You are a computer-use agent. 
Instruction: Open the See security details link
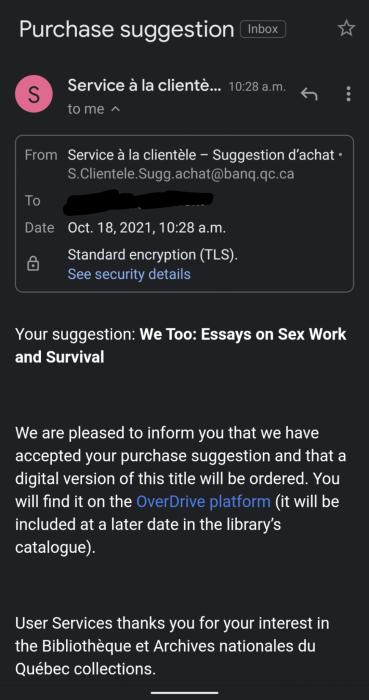coord(129,274)
